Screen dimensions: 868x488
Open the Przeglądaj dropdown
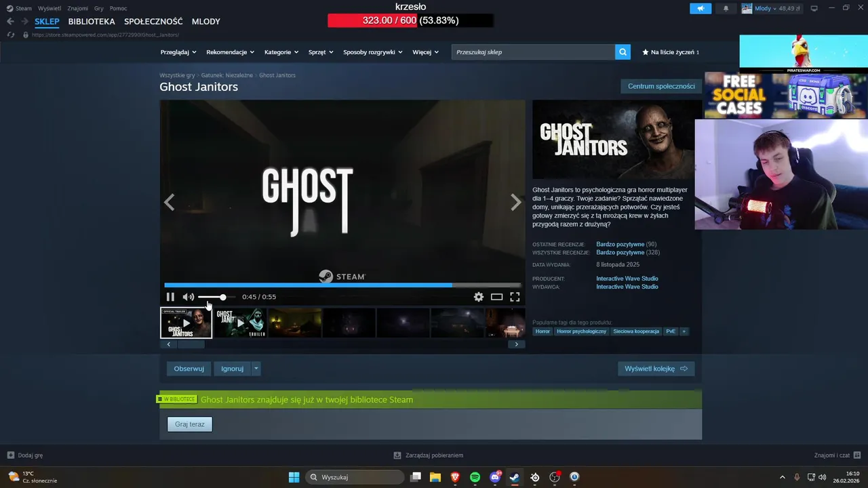coord(178,52)
